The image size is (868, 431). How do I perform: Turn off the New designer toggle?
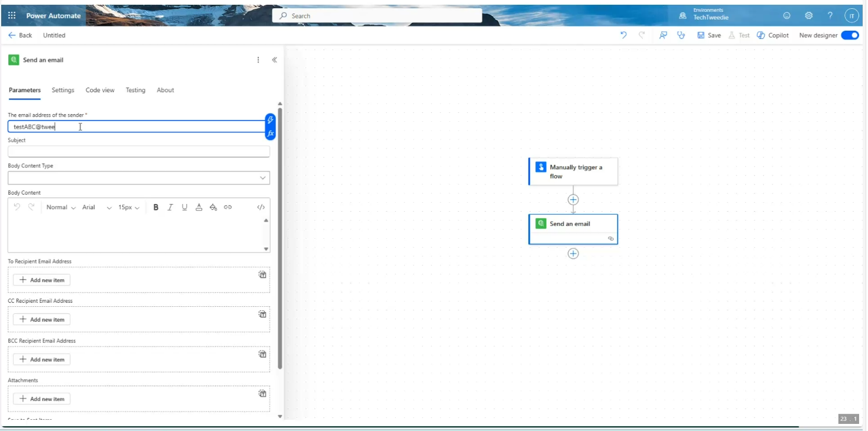[850, 35]
